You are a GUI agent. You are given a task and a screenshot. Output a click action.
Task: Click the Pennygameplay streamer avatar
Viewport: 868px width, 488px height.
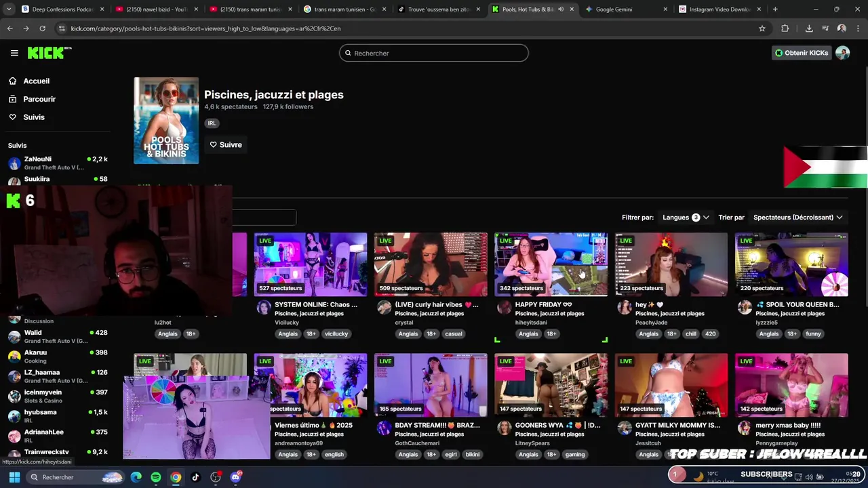(x=745, y=428)
